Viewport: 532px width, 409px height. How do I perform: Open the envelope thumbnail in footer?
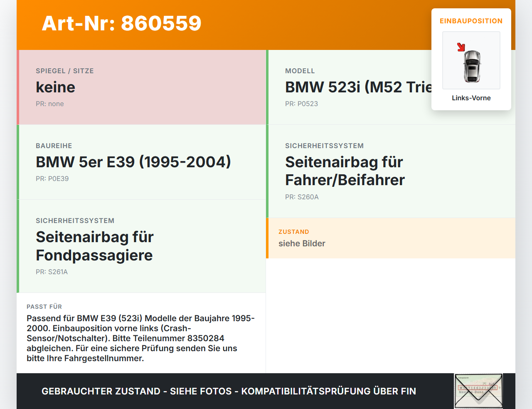coord(478,391)
